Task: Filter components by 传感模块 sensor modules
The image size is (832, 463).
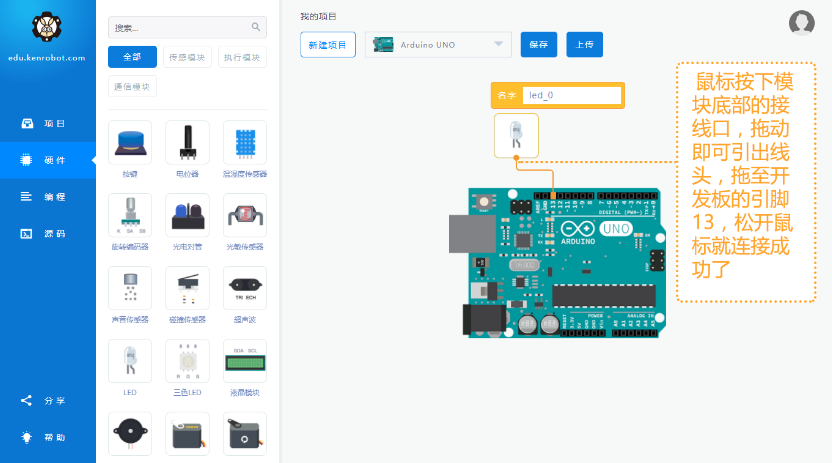Action: pos(187,57)
